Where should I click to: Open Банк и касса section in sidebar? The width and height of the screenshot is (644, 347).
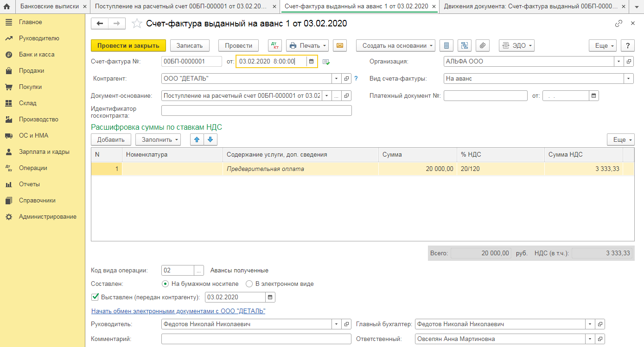click(x=37, y=55)
